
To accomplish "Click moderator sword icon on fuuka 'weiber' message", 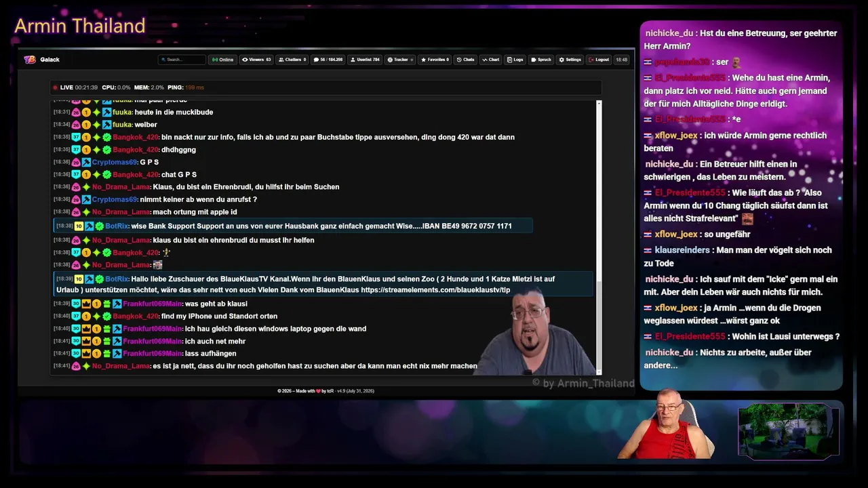I will pos(107,125).
